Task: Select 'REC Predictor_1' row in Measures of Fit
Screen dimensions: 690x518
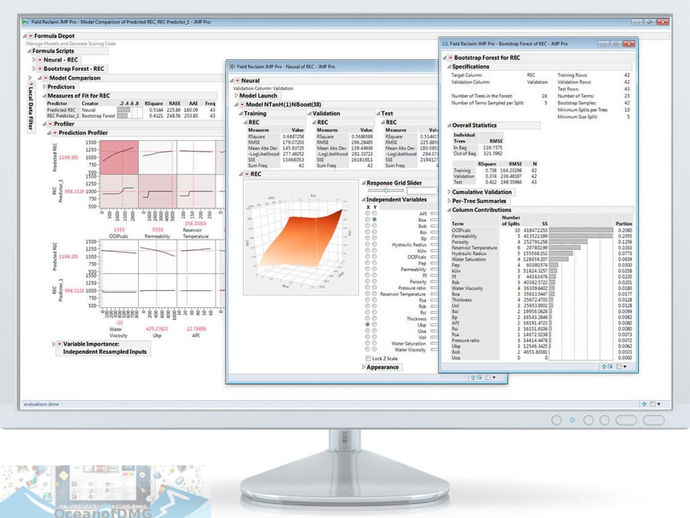Action: pos(131,116)
